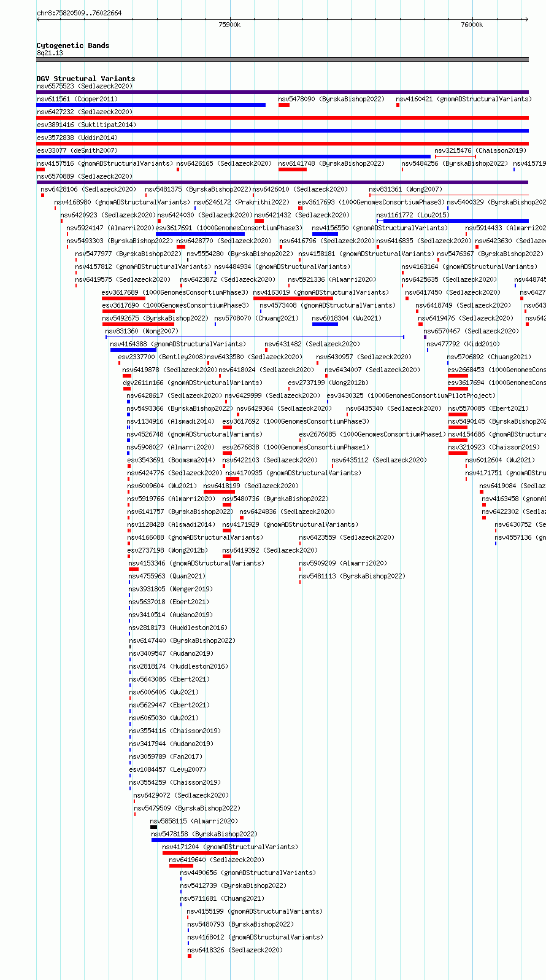Select the Cytogenetic Bands track title
Viewport: 546px width, 980px height.
pos(73,45)
